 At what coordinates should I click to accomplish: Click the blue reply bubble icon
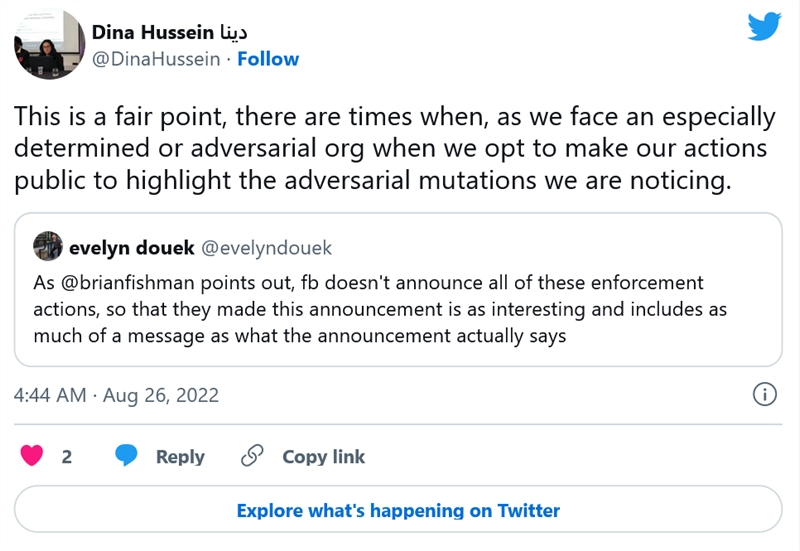(126, 456)
